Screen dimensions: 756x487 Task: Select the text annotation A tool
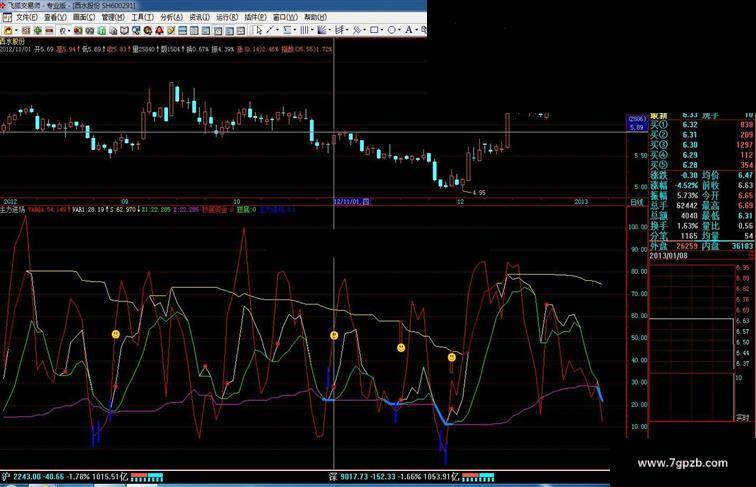click(409, 30)
